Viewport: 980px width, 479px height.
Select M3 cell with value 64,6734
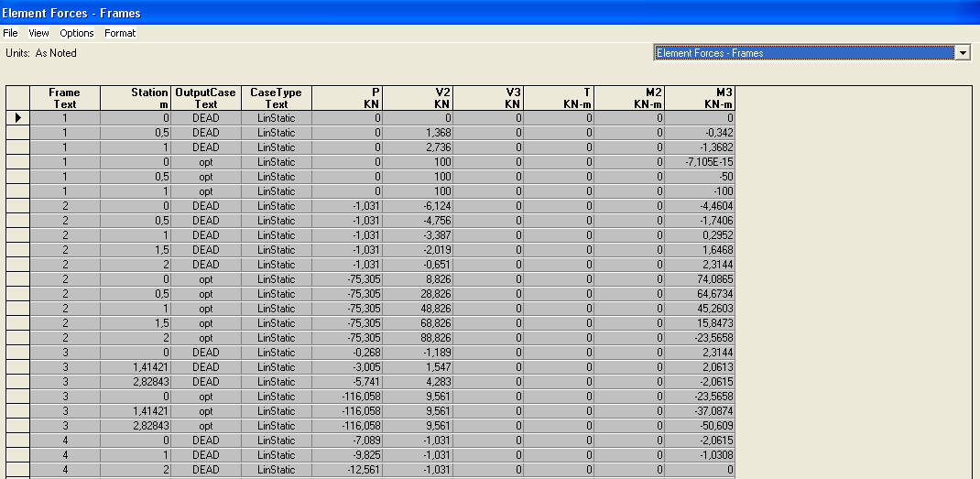click(x=701, y=294)
